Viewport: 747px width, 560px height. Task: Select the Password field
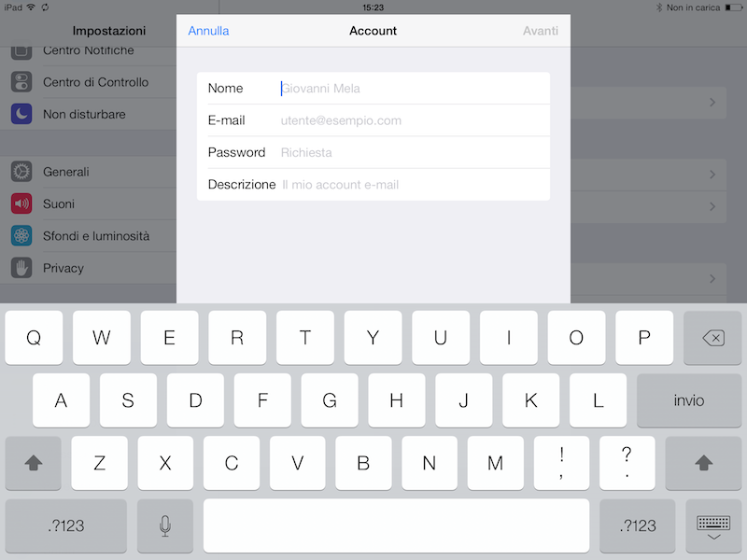(411, 152)
